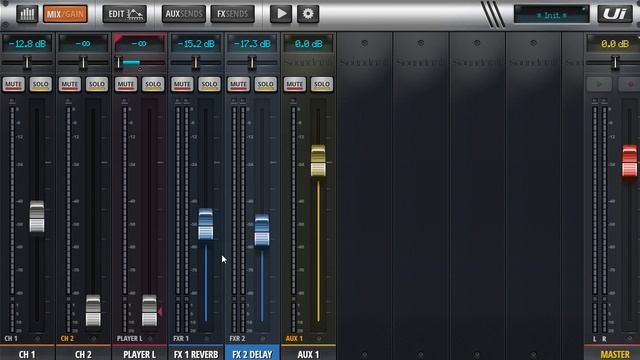Click the MASTER balance slider
Image resolution: width=640 pixels, height=360 pixels.
[613, 62]
